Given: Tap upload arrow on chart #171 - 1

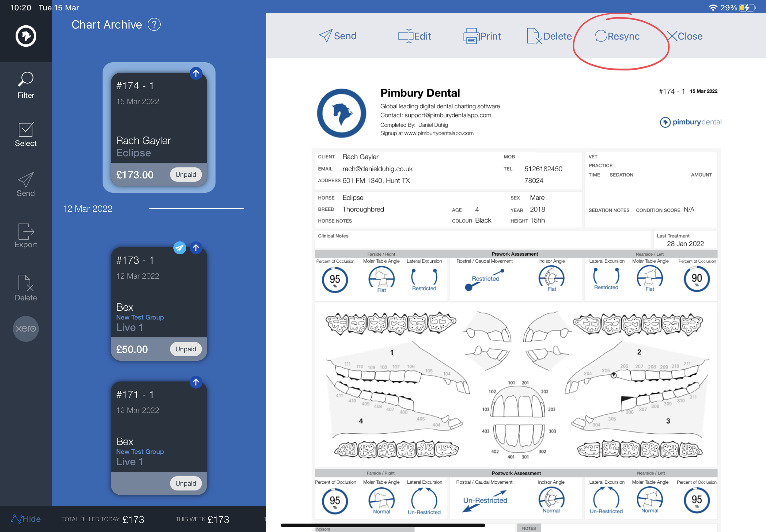Looking at the screenshot, I should pos(196,382).
